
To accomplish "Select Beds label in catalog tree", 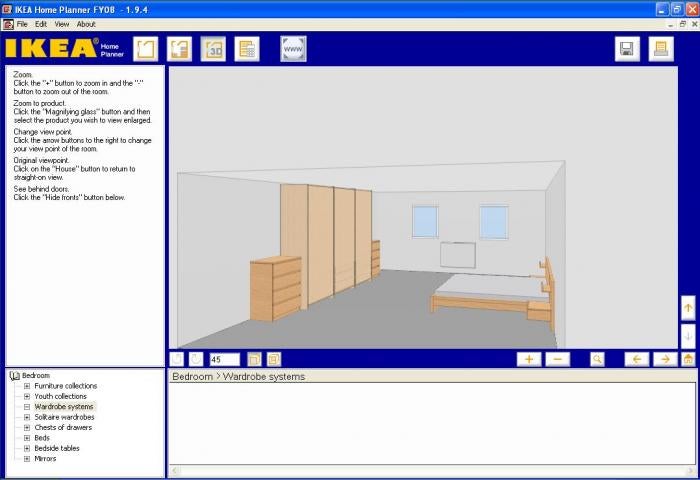I will [42, 438].
